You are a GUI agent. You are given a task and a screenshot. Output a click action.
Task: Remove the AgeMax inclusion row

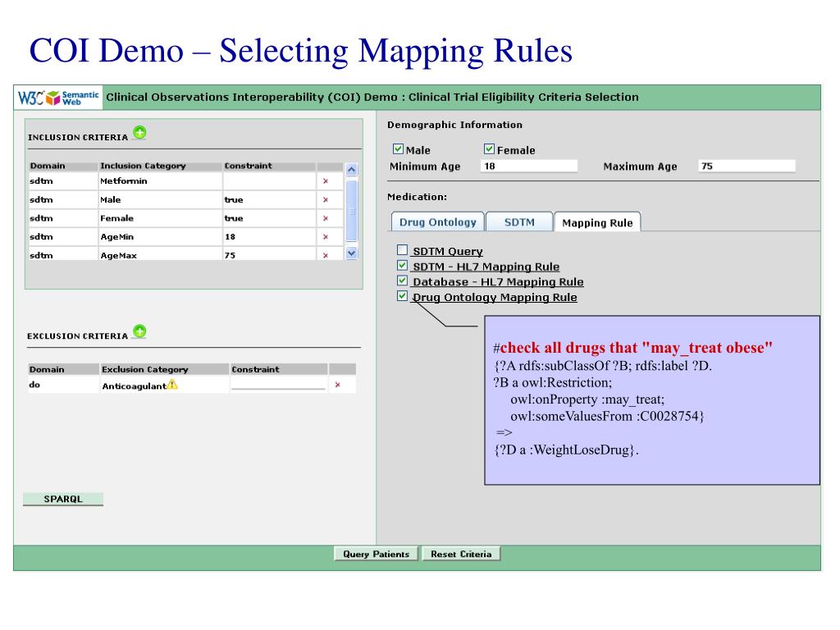[x=326, y=256]
